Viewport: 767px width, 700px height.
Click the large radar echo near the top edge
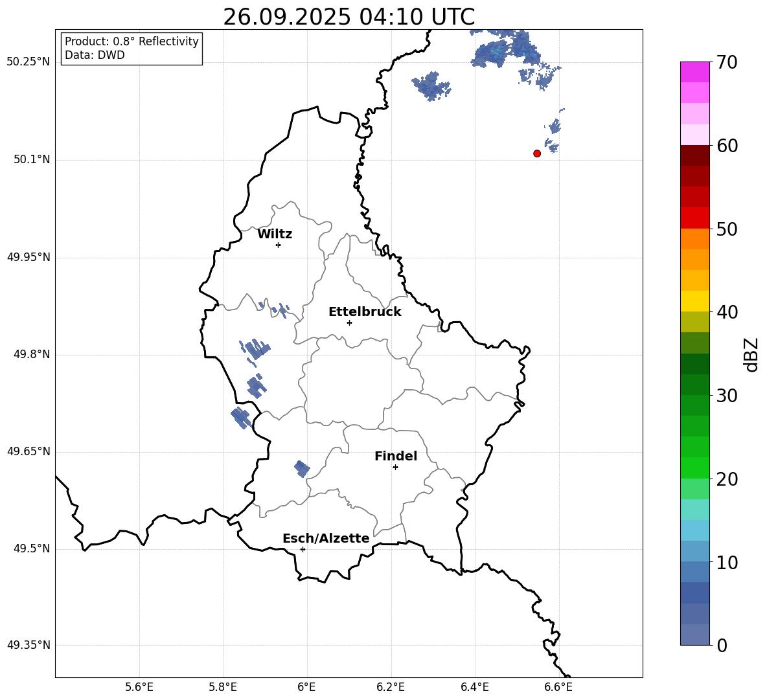(504, 49)
